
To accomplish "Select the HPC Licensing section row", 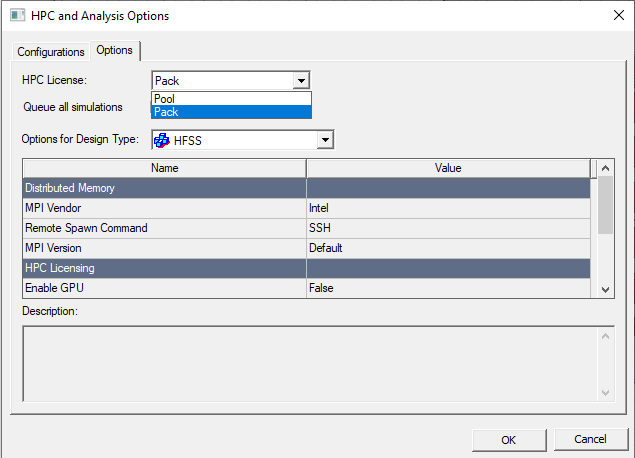I will point(164,268).
